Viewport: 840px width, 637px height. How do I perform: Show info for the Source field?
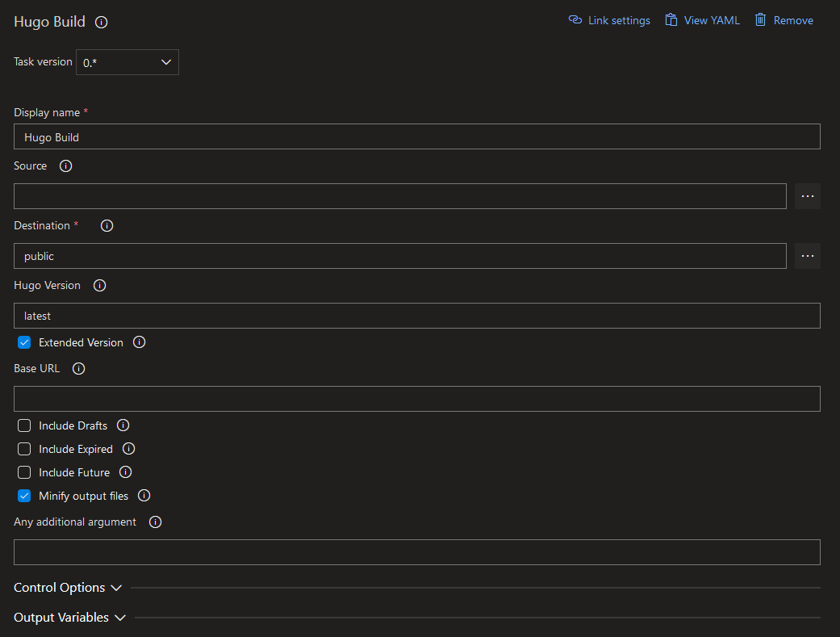[x=66, y=166]
